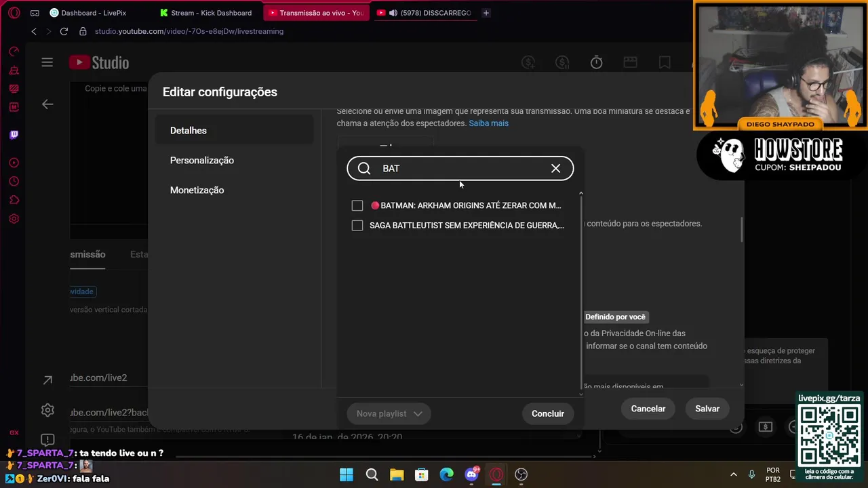Check the BATMAN: ARKHAM ORIGINS playlist box
Screen dimensions: 868x488
(x=357, y=205)
